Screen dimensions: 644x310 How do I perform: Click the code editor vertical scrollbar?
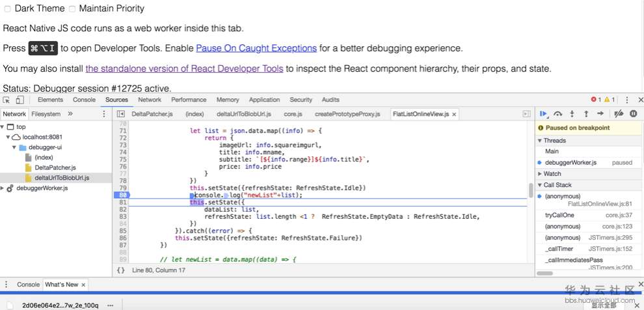[x=531, y=191]
